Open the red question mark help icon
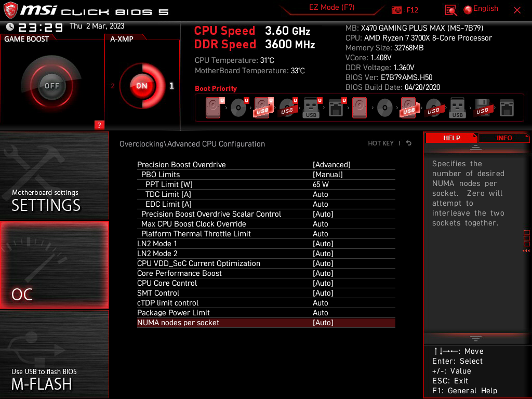Screen dimensions: 532x399 point(99,125)
